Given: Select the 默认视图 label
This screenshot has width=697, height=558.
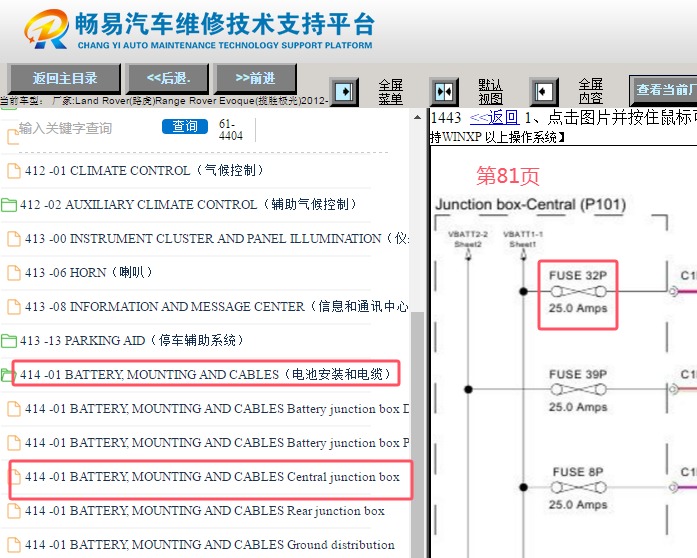Looking at the screenshot, I should (491, 92).
